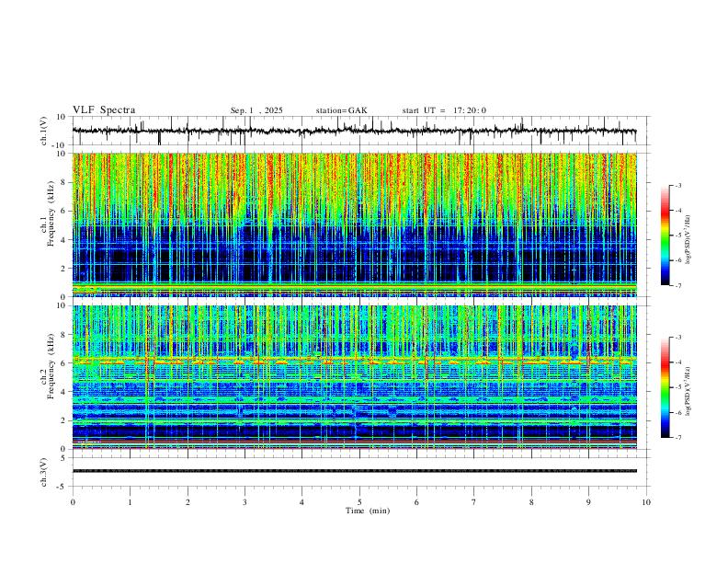
Task: Click time axis tick label "9"
Action: [588, 502]
